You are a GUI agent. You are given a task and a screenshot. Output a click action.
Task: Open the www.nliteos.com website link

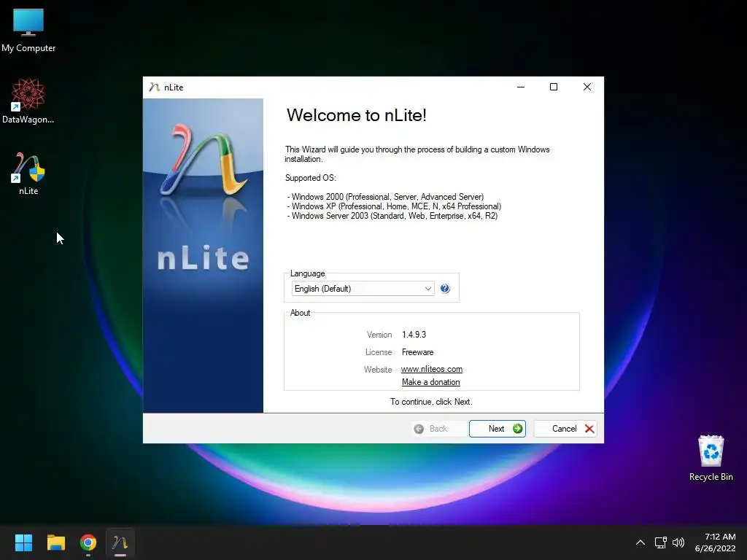pyautogui.click(x=432, y=369)
